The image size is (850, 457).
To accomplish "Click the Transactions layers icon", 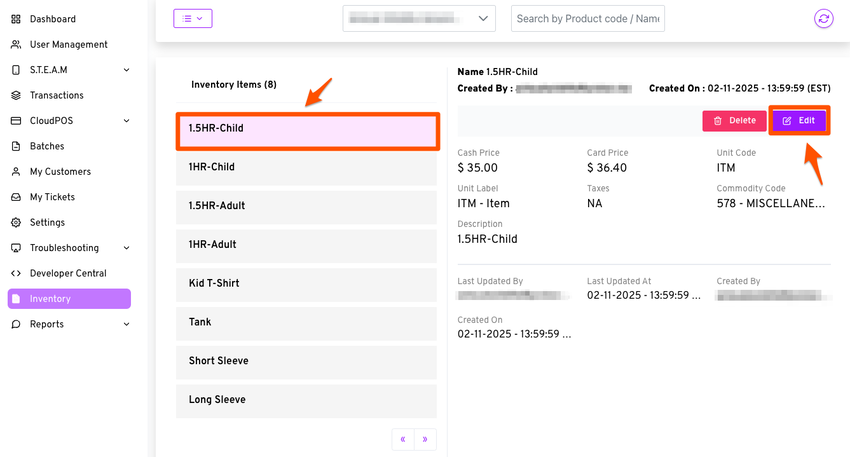I will pos(16,96).
